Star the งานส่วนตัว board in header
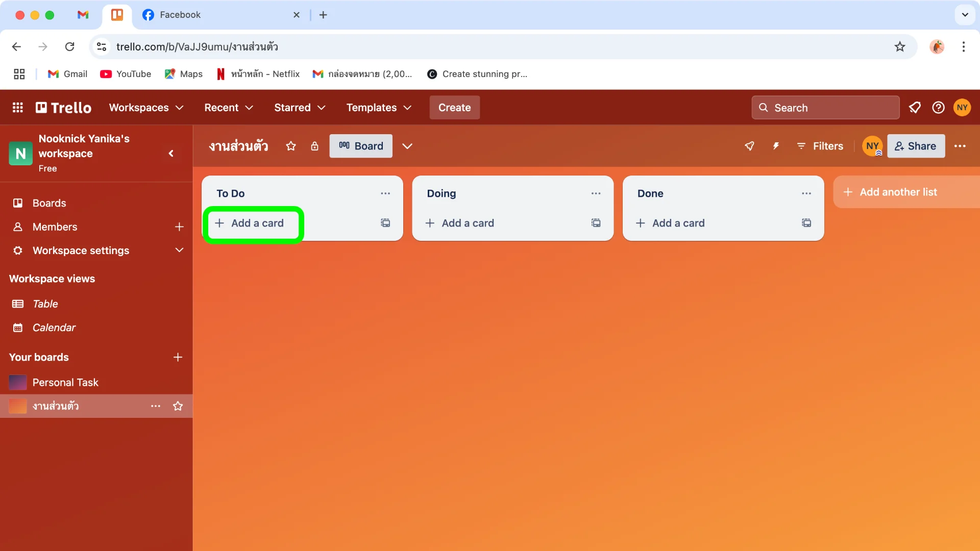This screenshot has height=551, width=980. (x=291, y=146)
